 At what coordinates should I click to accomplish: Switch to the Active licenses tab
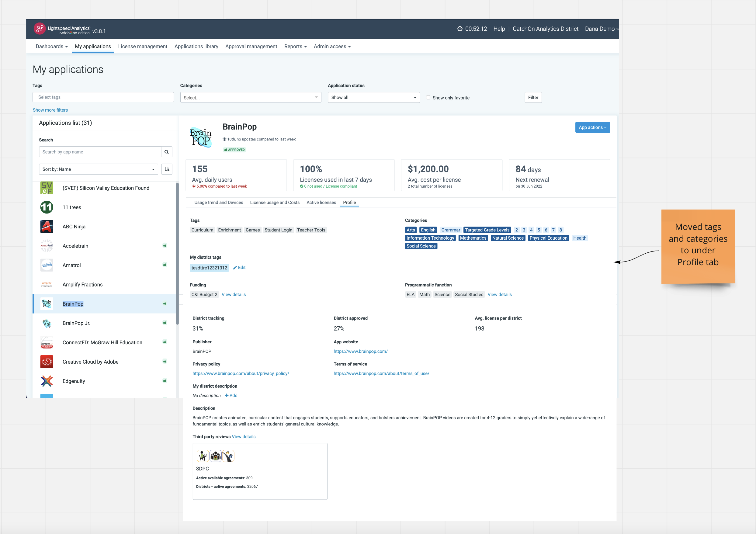pyautogui.click(x=321, y=203)
